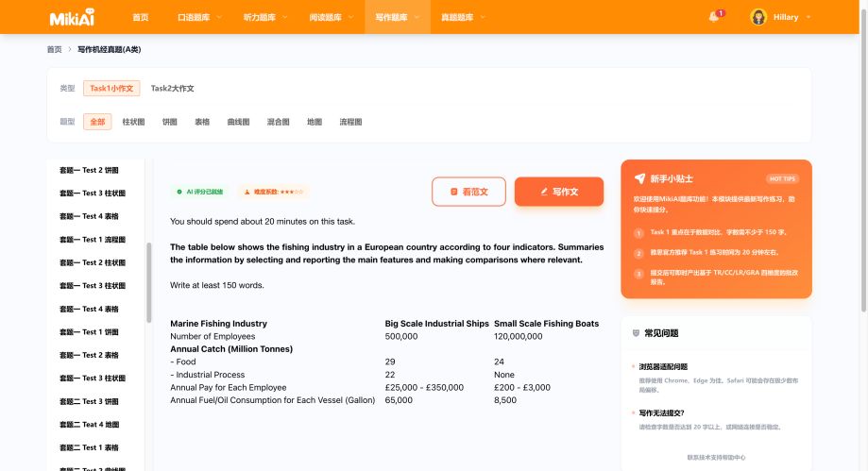This screenshot has height=471, width=868.
Task: Click the sidebar list scrollbar thumb
Action: (148, 282)
